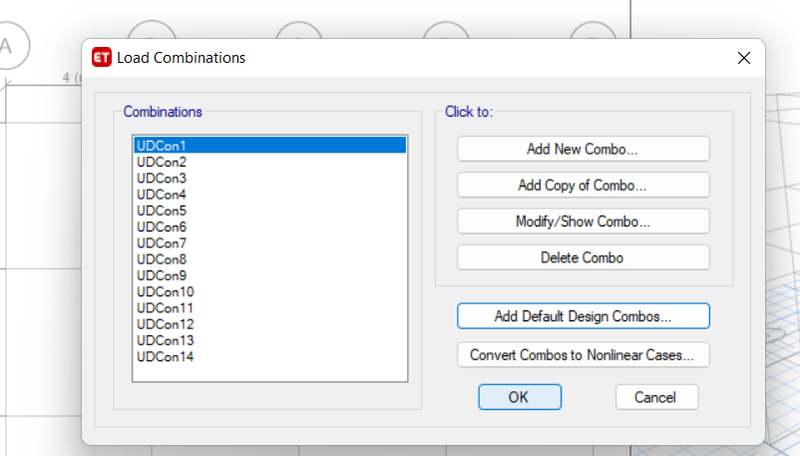Choose the UDCon10 combination

270,292
